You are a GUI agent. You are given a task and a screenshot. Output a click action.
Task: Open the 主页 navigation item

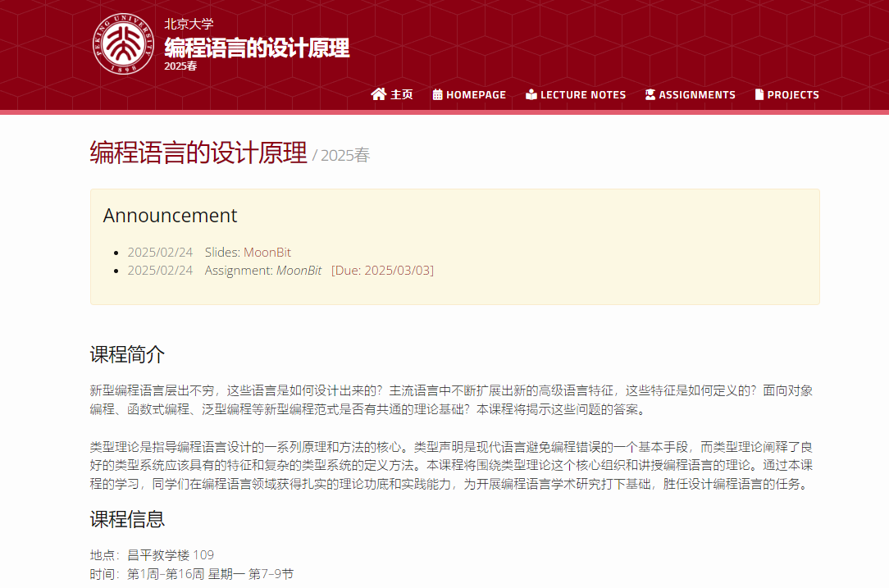(x=401, y=94)
